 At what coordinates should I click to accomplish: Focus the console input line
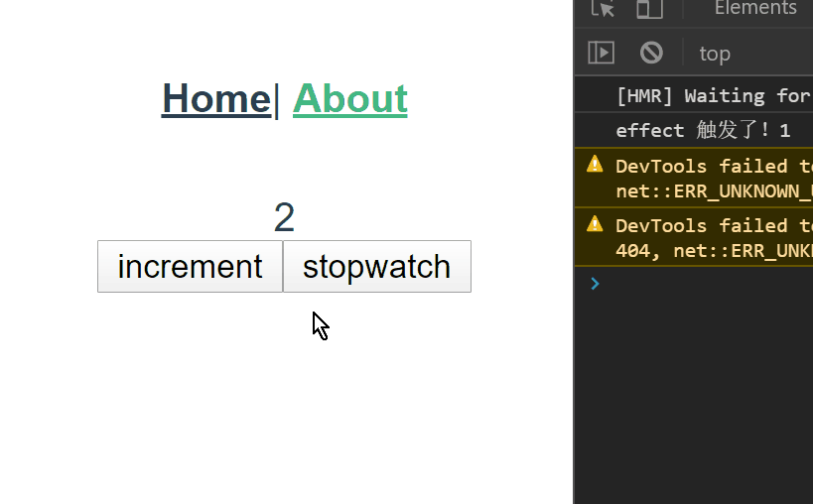point(705,284)
